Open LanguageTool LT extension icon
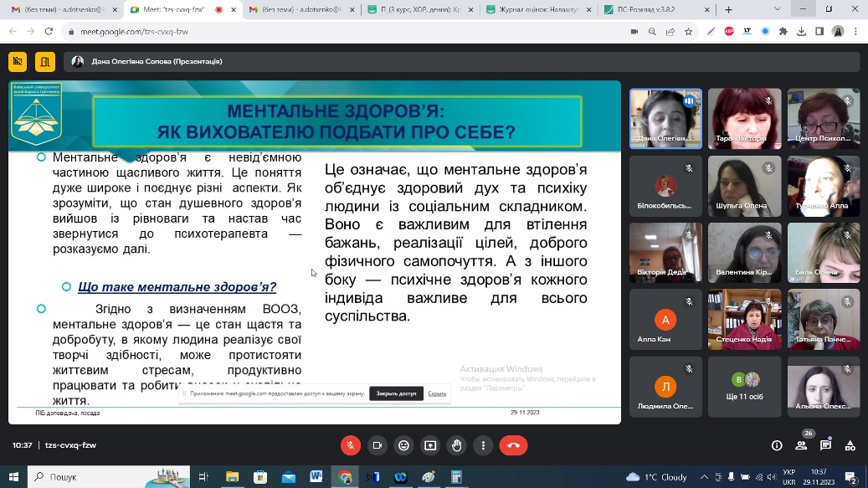This screenshot has width=868, height=488. click(x=747, y=32)
